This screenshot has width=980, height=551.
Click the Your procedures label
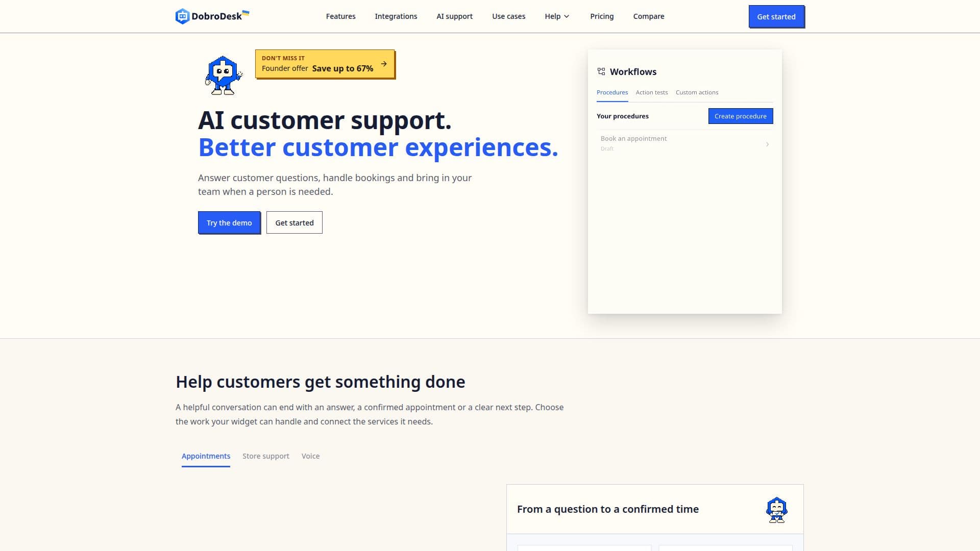click(623, 116)
